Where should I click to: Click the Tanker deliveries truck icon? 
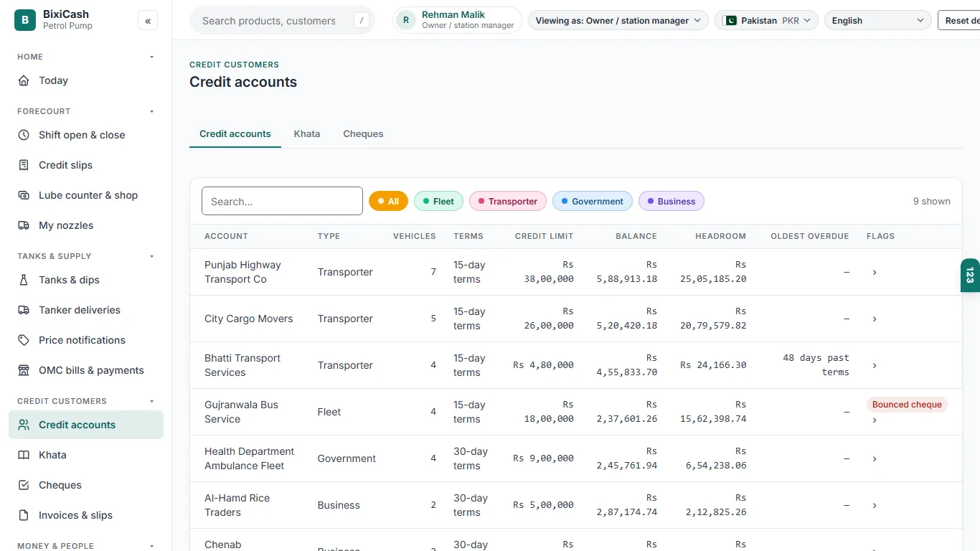pos(24,310)
